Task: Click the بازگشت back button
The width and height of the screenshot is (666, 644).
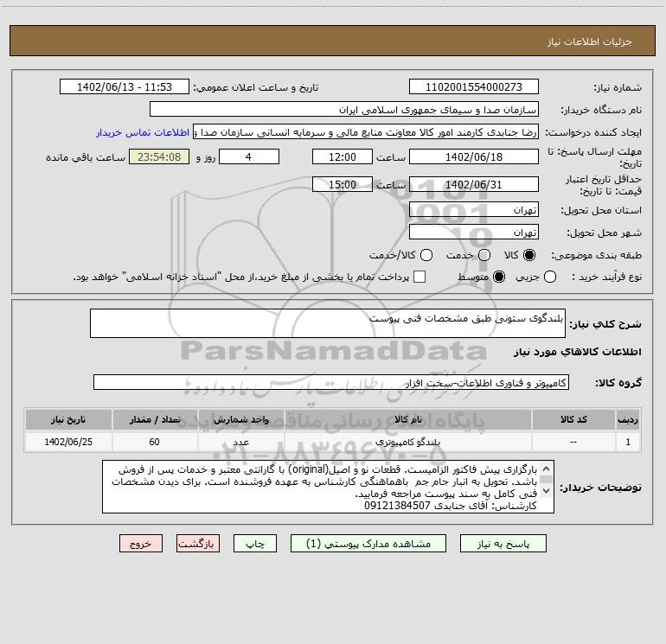Action: coord(198,544)
